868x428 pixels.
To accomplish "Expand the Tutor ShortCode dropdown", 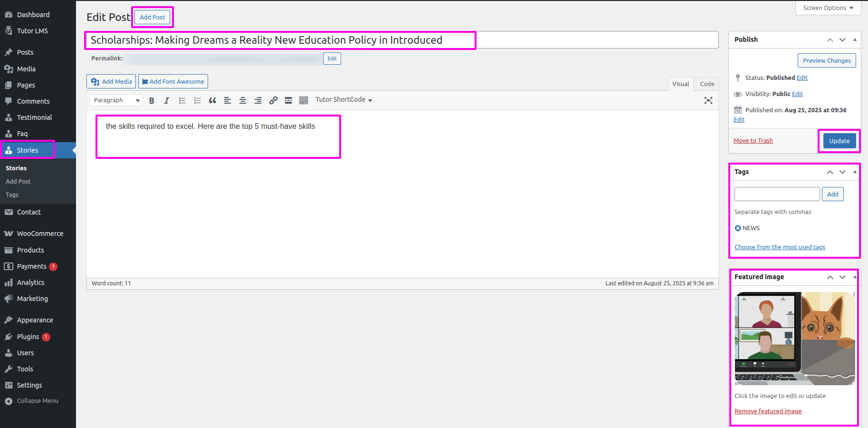I will (x=343, y=100).
